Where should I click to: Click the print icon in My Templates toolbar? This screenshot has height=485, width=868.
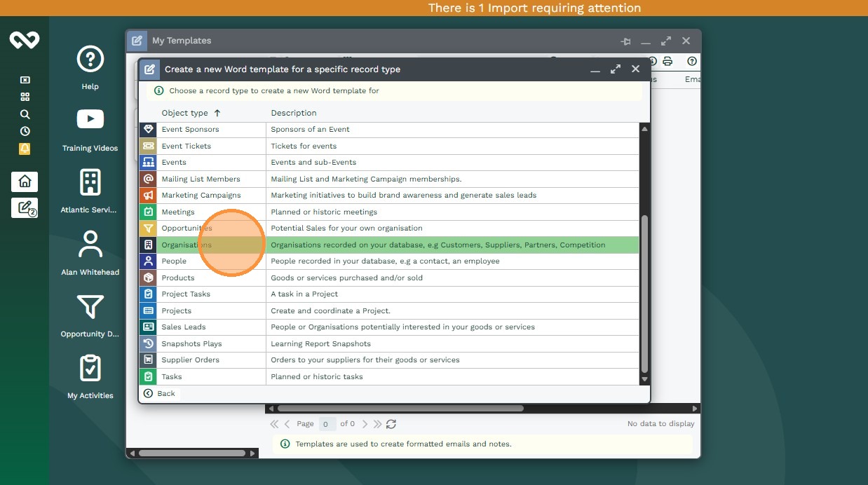667,61
